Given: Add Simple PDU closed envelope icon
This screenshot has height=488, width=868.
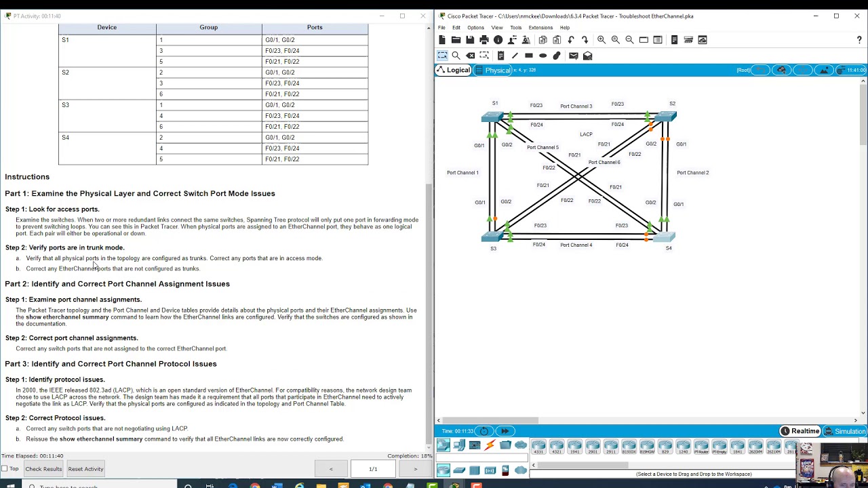Looking at the screenshot, I should (573, 56).
